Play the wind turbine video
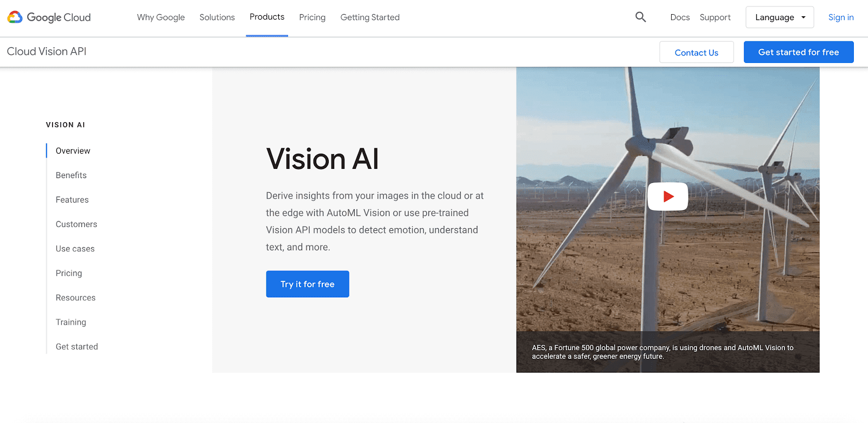This screenshot has height=423, width=868. click(668, 197)
